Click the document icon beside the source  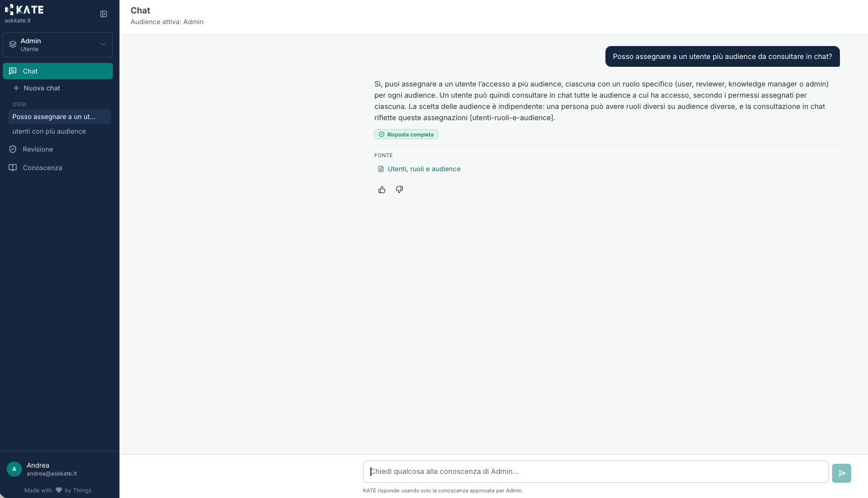tap(381, 169)
